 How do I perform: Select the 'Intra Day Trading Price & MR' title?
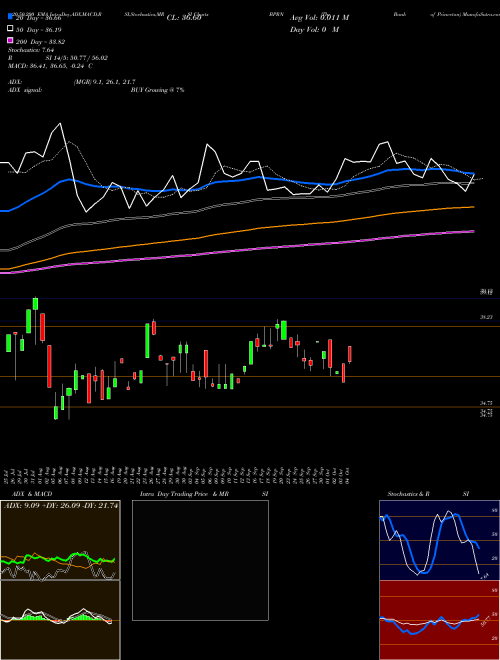[x=184, y=494]
